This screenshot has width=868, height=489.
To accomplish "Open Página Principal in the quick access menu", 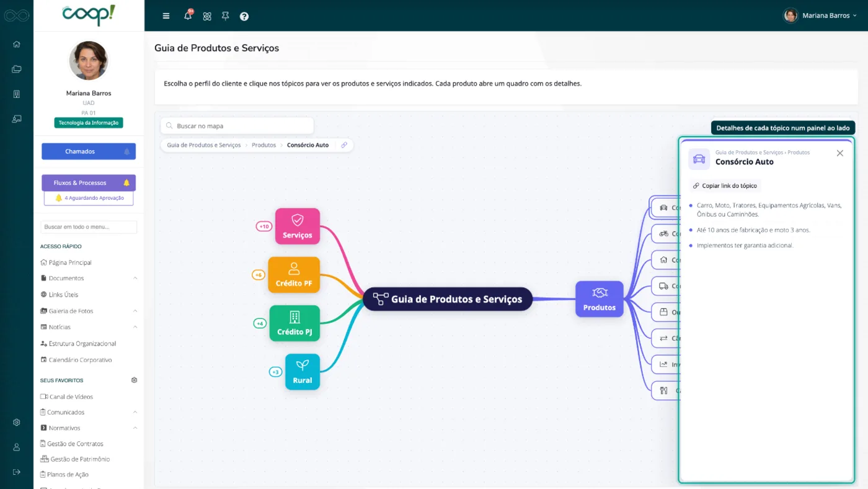I will click(66, 262).
